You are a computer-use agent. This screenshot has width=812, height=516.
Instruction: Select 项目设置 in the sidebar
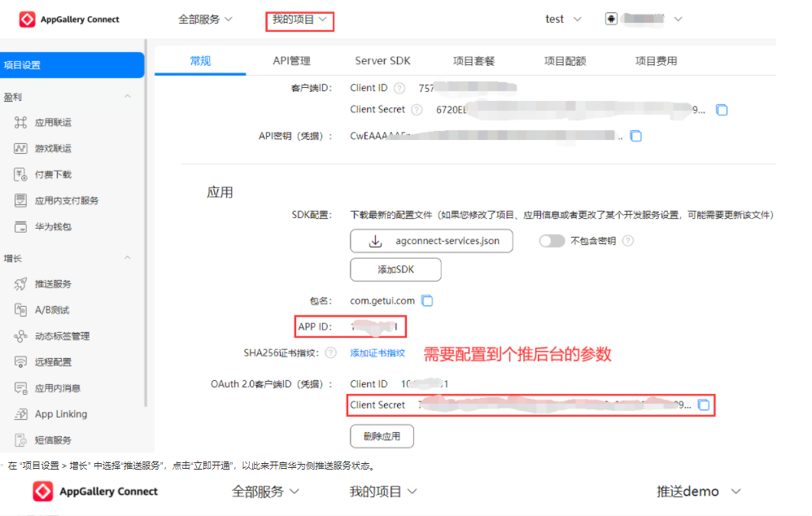coord(72,65)
